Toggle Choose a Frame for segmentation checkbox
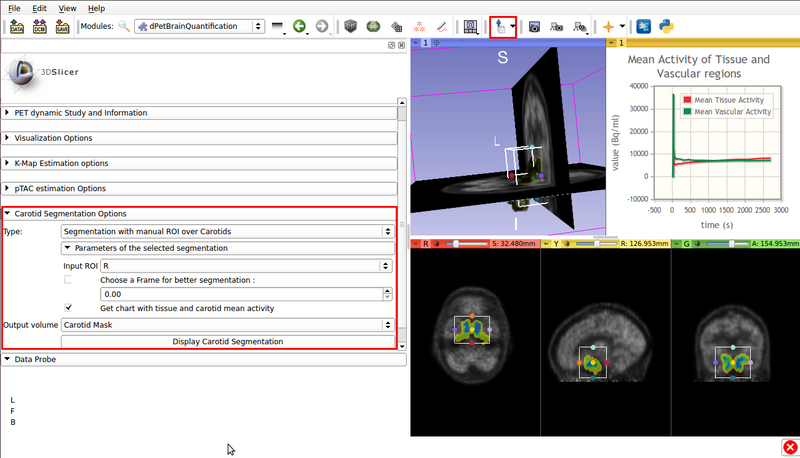 tap(68, 280)
